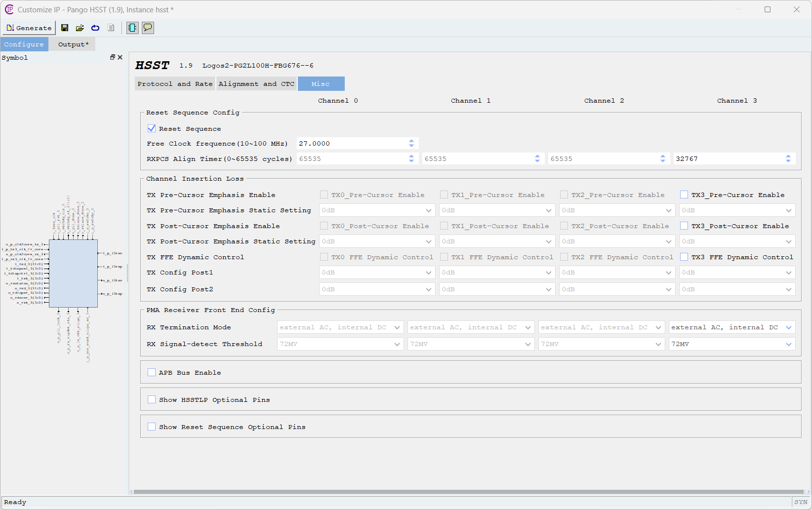Click the Free Clock frequency input field
The width and height of the screenshot is (812, 510).
point(352,144)
